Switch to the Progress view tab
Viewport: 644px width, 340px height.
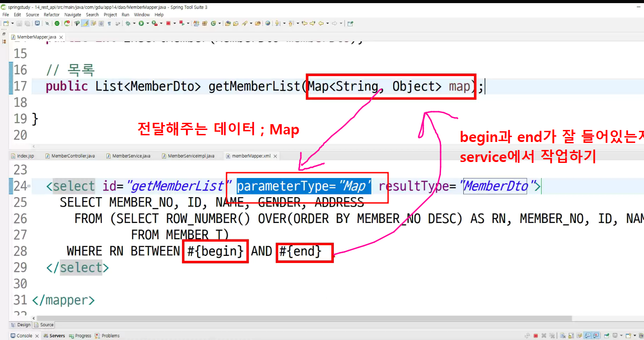pyautogui.click(x=80, y=336)
